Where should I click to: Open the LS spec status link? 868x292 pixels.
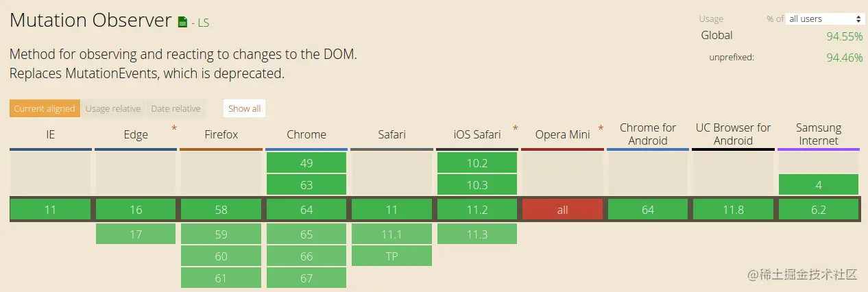201,23
